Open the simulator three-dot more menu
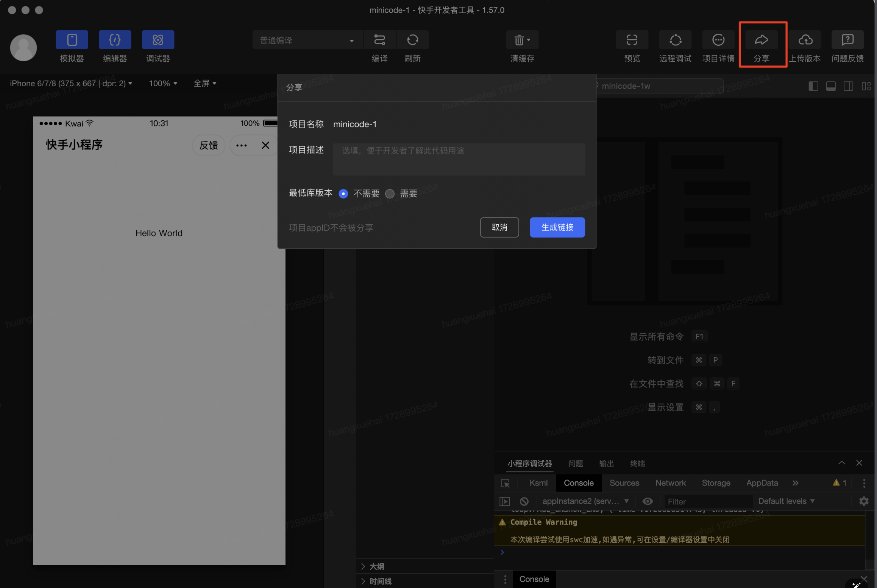This screenshot has height=588, width=877. (242, 145)
